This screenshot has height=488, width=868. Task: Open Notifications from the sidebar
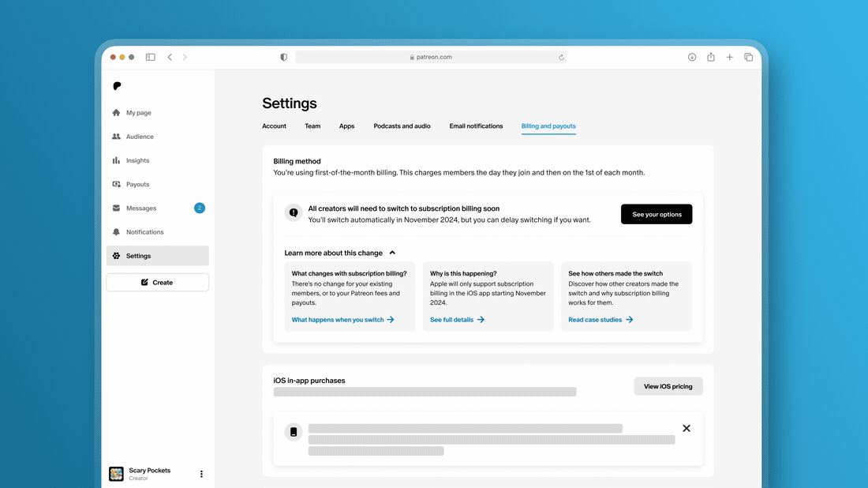coord(144,232)
